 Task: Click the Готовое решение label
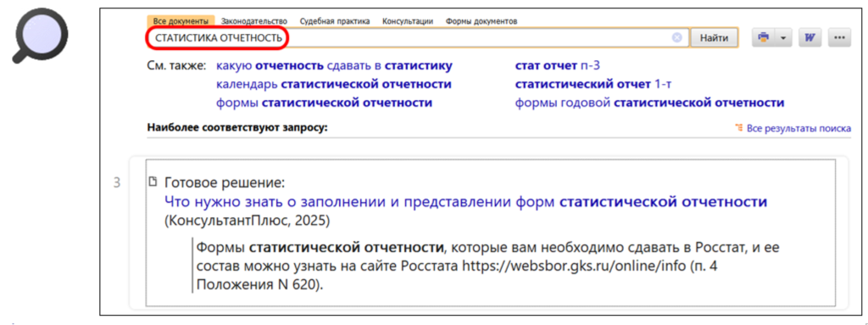tap(224, 182)
